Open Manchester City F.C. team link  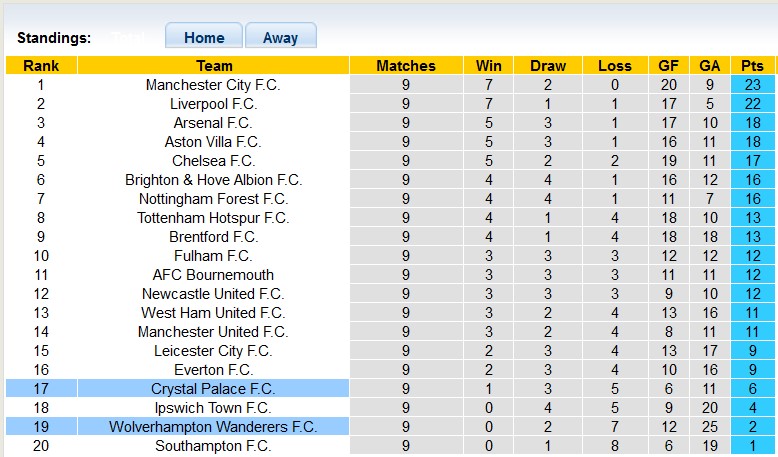[213, 85]
